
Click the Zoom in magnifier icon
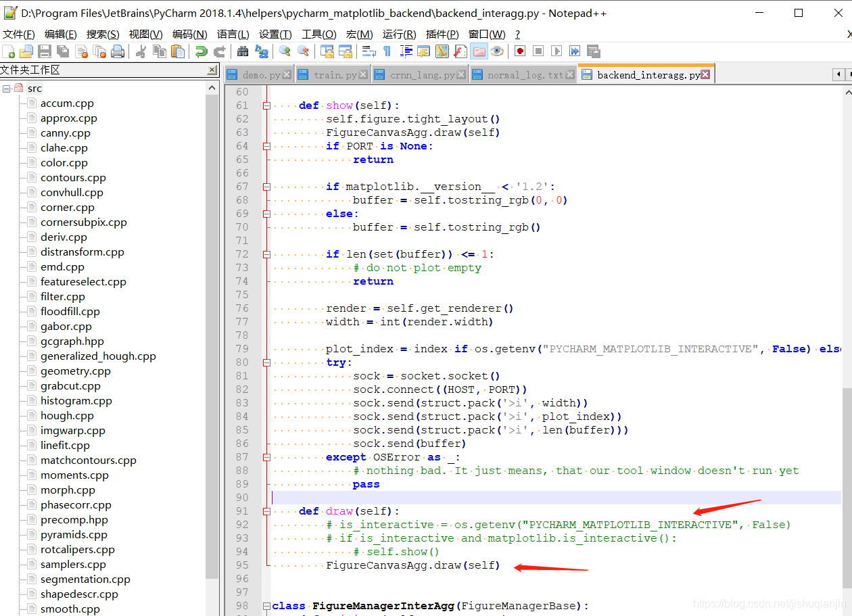tap(285, 51)
